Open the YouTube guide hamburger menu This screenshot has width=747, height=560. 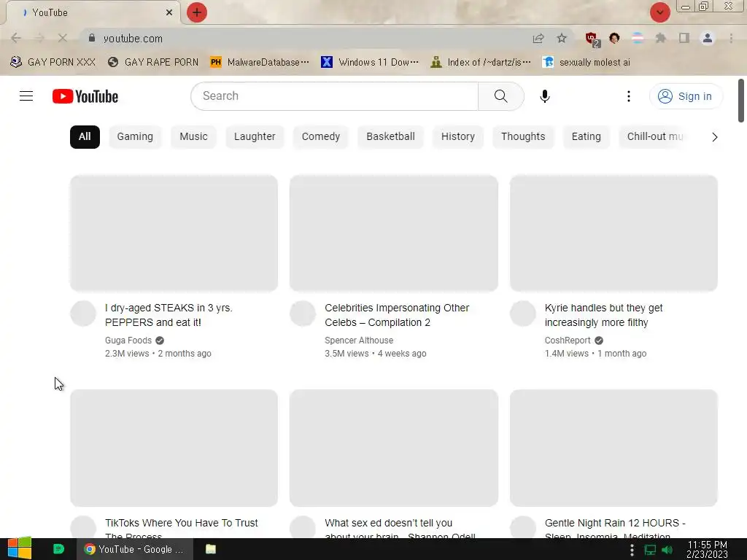26,96
